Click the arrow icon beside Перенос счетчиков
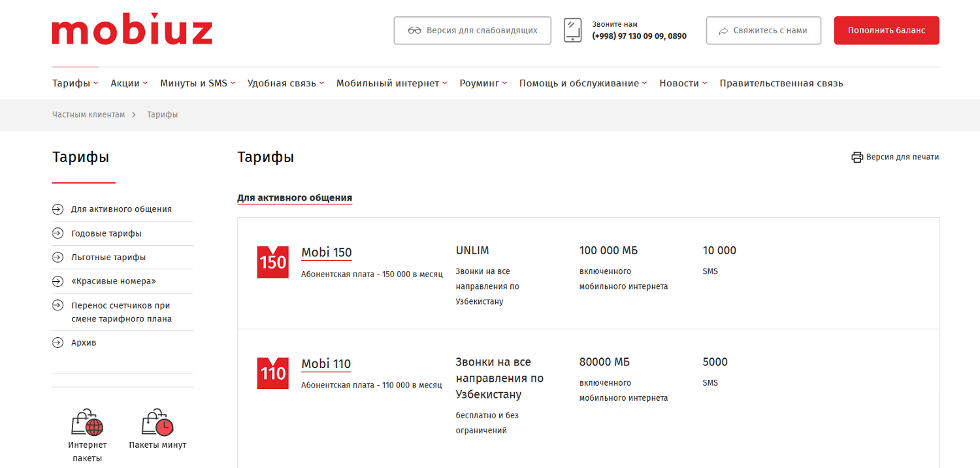 point(57,305)
